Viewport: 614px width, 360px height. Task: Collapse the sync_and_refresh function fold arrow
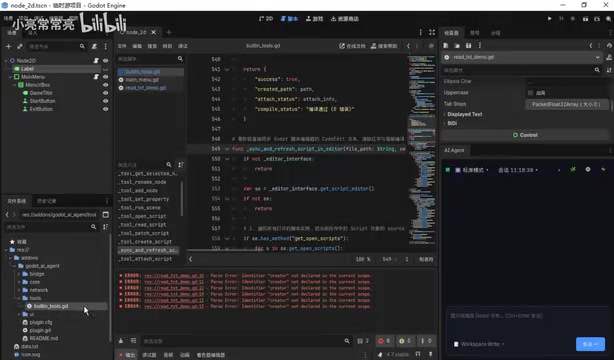[x=227, y=149]
